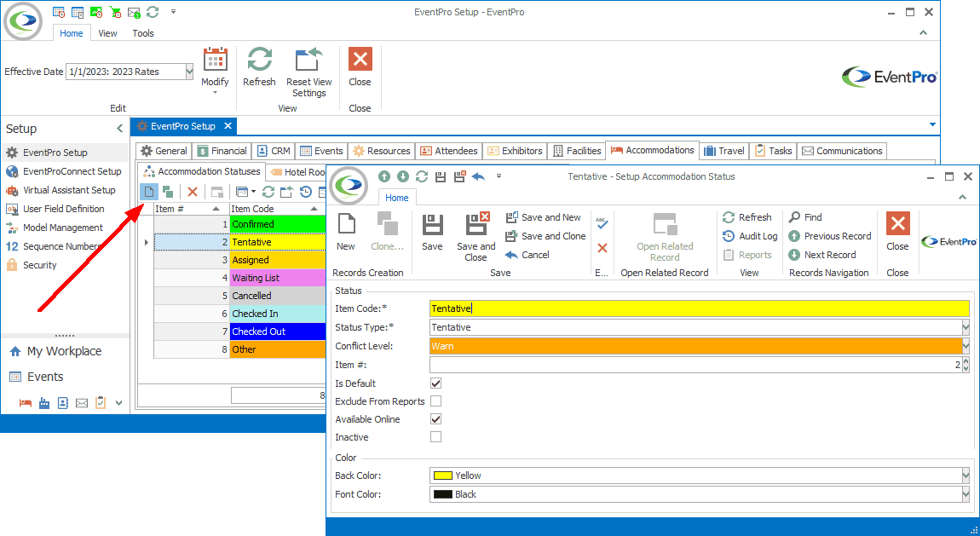Viewport: 980px width, 536px height.
Task: Click quick-access up arrow in status window
Action: tap(384, 176)
